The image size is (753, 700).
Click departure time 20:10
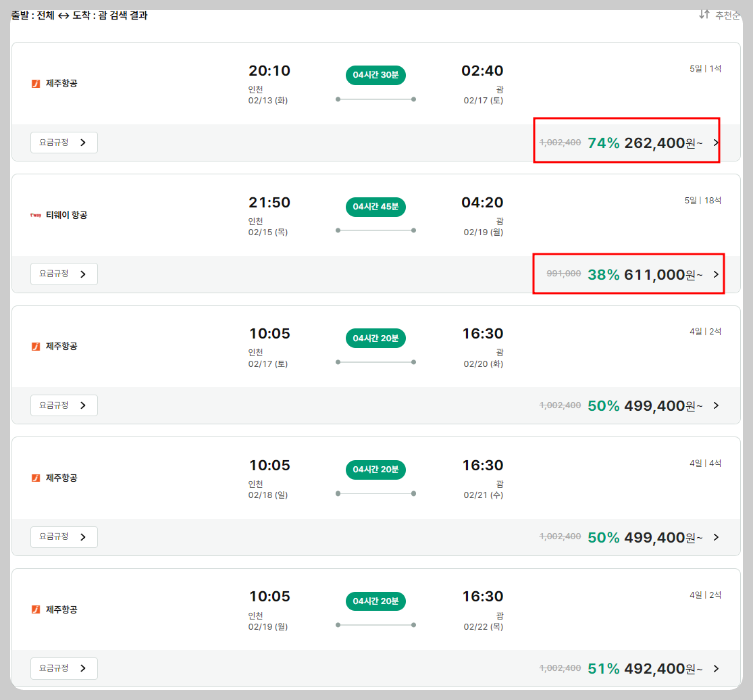269,71
